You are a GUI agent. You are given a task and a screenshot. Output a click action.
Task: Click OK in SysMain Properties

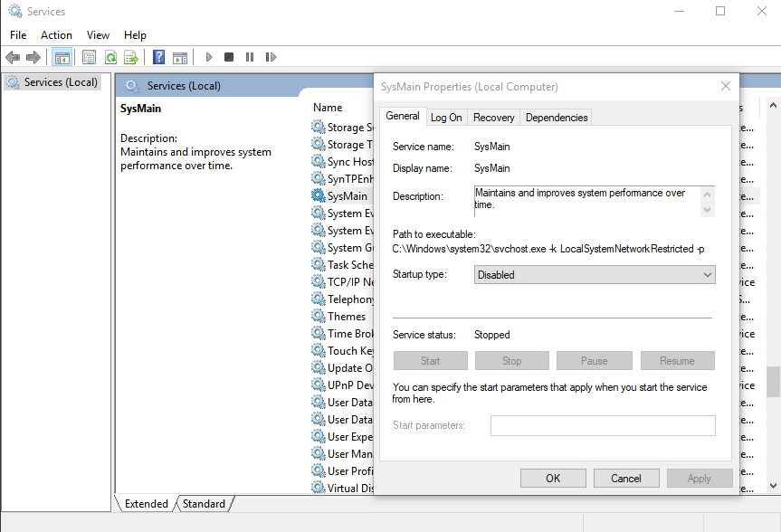click(x=553, y=479)
